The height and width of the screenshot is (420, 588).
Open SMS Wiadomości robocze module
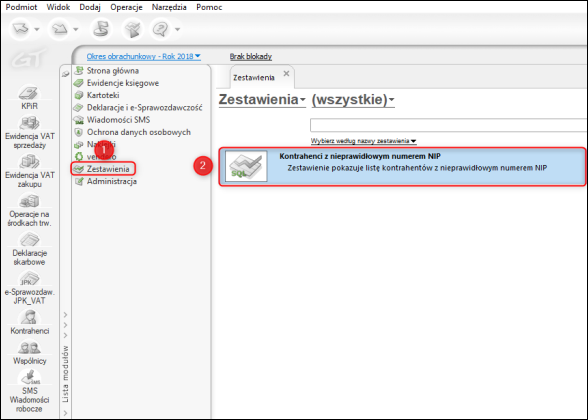30,392
